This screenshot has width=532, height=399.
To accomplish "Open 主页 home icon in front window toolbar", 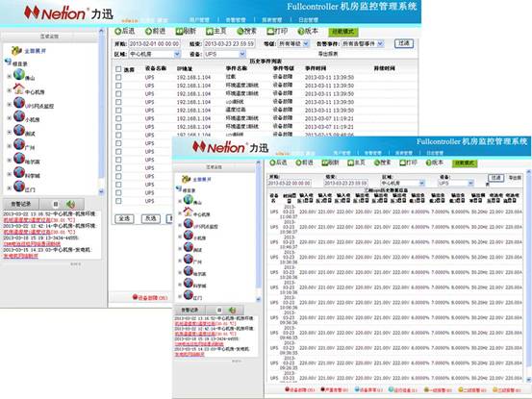I will point(351,162).
